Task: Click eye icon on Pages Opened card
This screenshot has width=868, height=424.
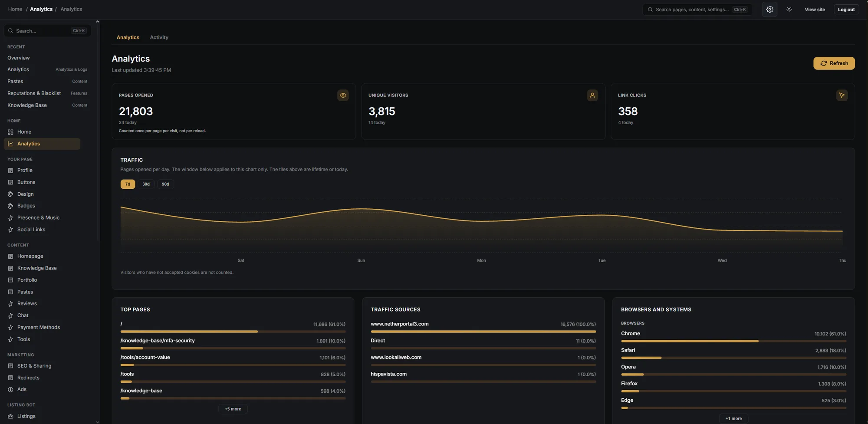Action: pyautogui.click(x=343, y=95)
